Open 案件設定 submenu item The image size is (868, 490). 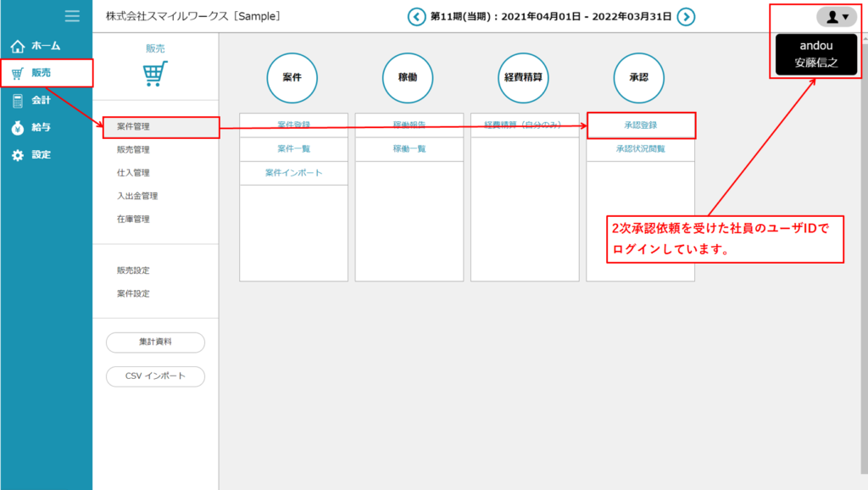pos(133,294)
